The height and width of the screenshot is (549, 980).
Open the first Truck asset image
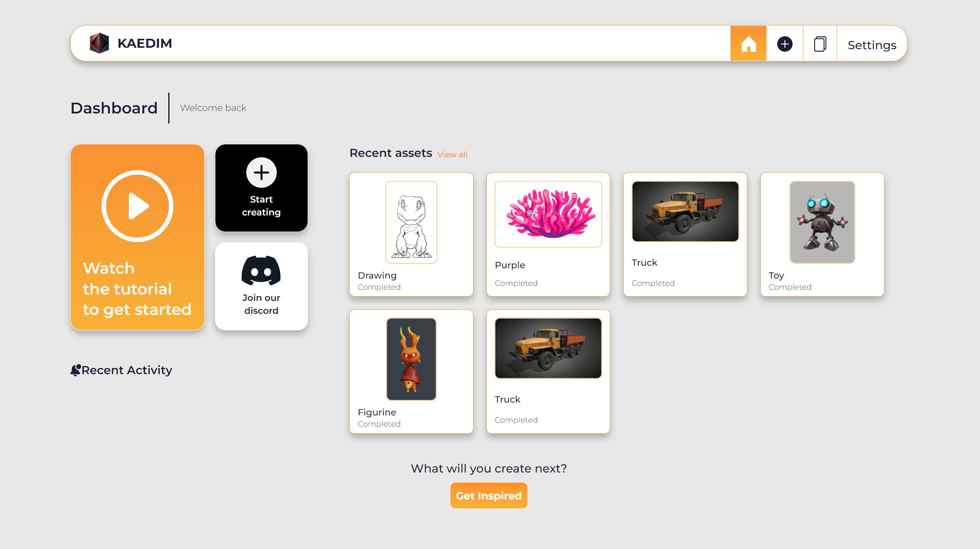[x=685, y=211]
